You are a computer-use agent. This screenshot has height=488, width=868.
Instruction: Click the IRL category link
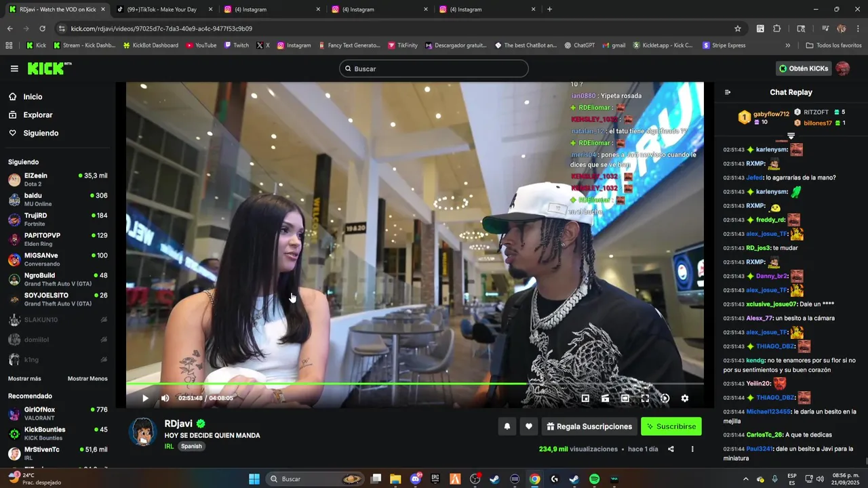coord(169,446)
